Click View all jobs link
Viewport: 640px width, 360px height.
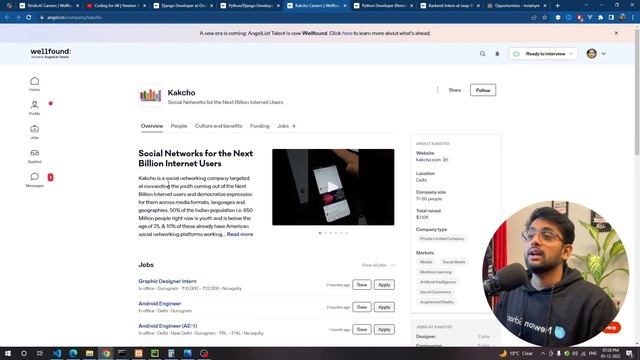pos(378,265)
